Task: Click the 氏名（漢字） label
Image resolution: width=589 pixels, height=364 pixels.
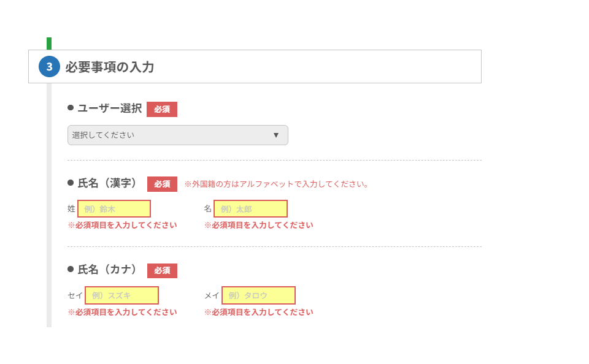Action: click(107, 183)
